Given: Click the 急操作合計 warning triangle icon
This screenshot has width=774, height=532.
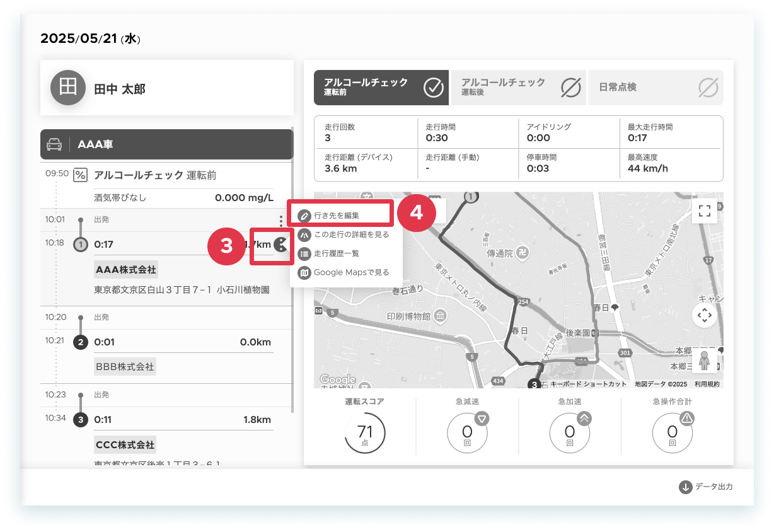Looking at the screenshot, I should [687, 418].
